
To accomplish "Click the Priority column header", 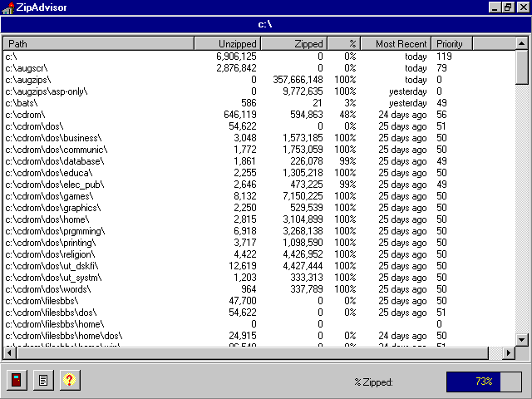I will point(451,43).
